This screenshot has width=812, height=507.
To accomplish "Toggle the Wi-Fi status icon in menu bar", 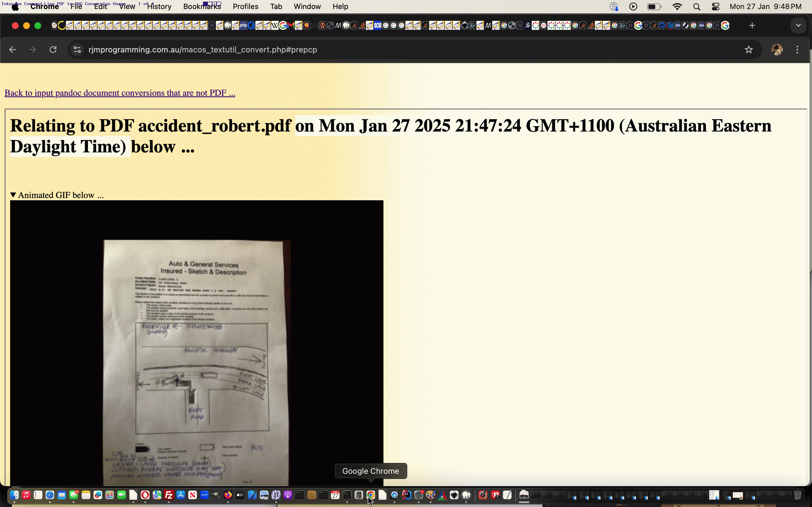I will coord(676,6).
